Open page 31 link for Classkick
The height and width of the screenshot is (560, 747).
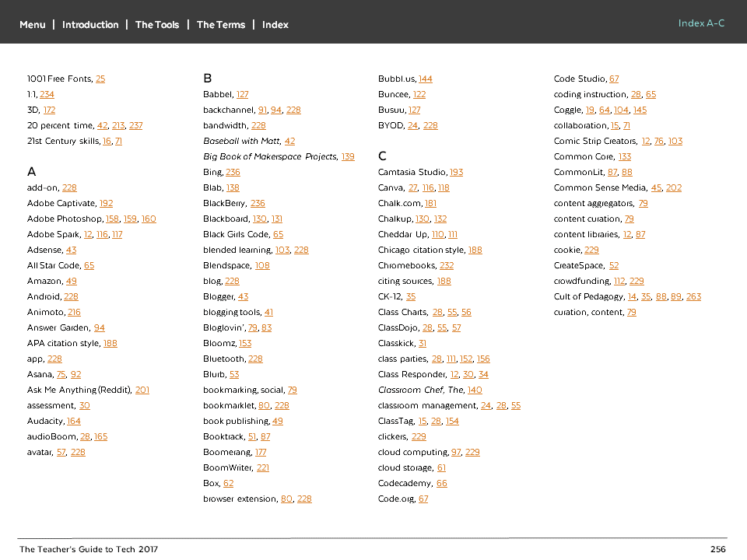[422, 343]
